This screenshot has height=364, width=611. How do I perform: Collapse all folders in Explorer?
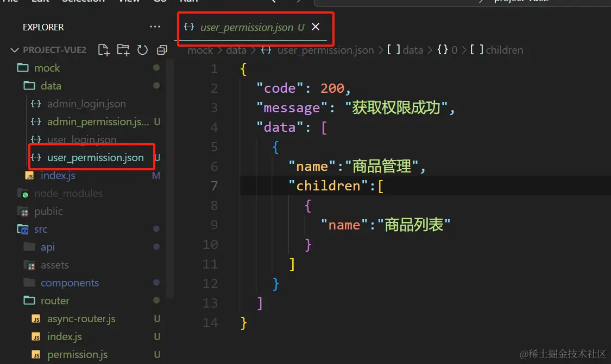point(162,50)
